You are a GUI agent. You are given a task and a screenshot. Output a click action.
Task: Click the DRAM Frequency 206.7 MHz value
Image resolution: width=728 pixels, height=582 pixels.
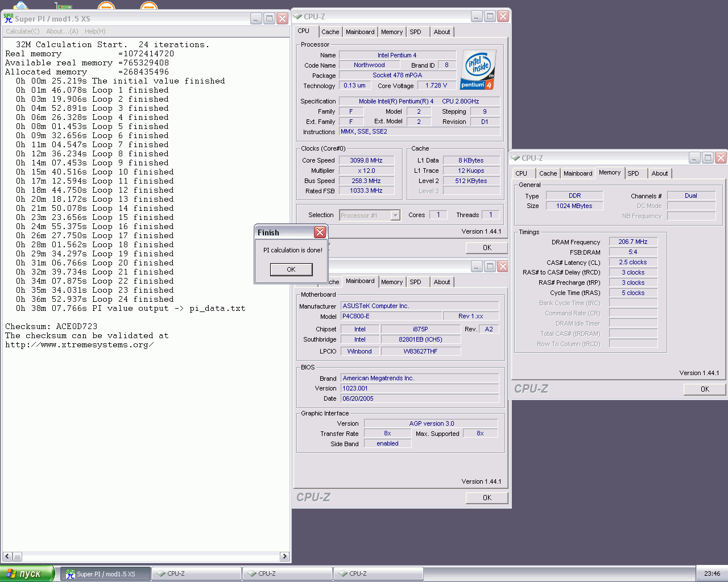pos(633,242)
